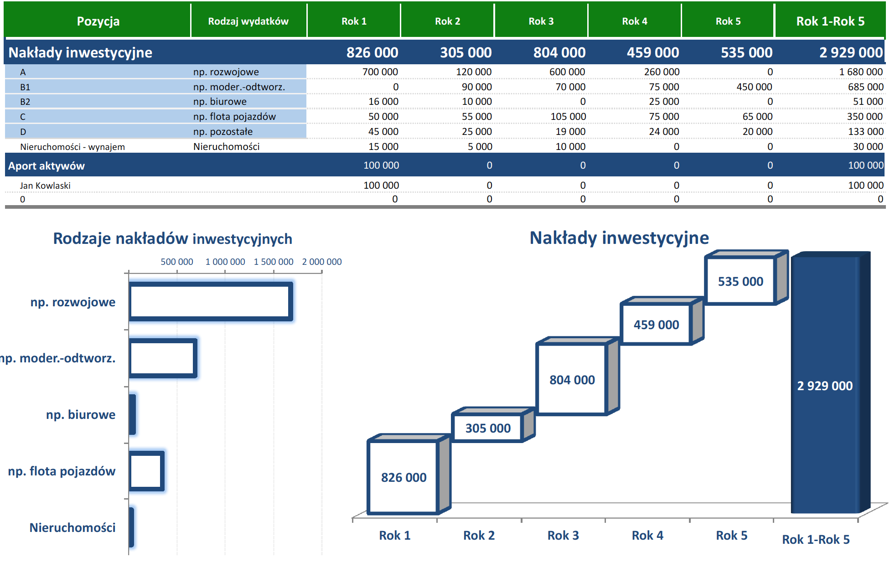Click the 2 000 000 axis label
Viewport: 890px width, 588px height.
(322, 262)
